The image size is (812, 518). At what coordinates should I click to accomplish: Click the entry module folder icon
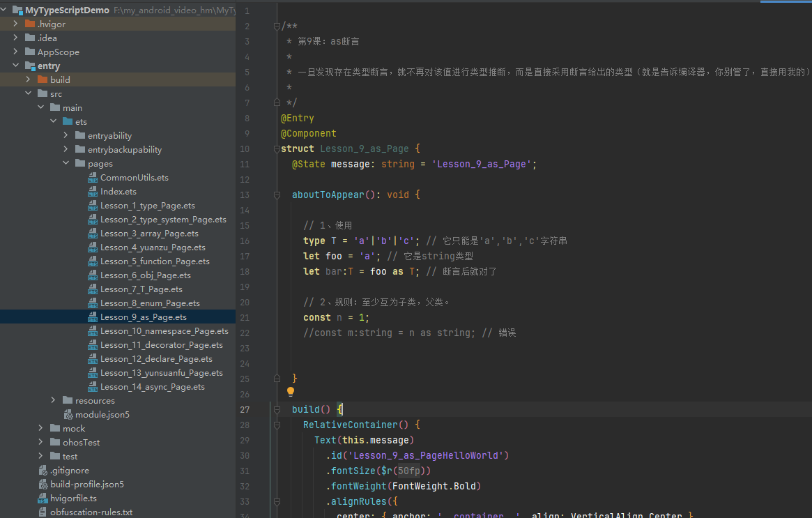[x=30, y=66]
